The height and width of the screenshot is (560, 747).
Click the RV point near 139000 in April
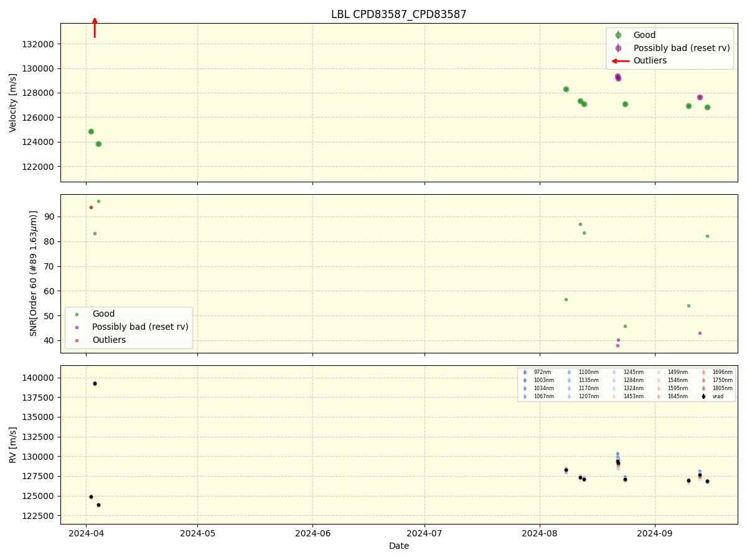95,383
